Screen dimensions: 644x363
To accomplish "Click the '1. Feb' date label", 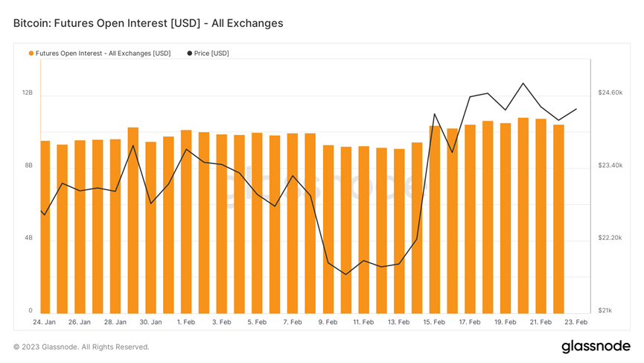I will click(186, 322).
